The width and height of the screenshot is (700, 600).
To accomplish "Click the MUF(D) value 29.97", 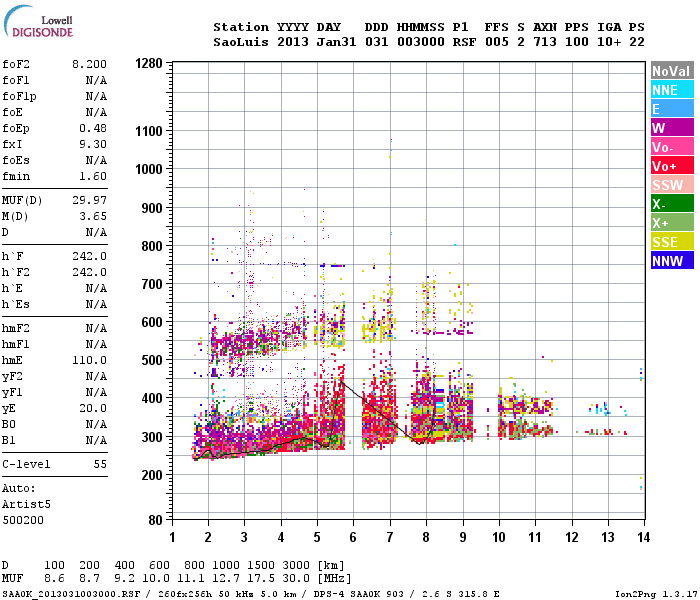I will (89, 200).
